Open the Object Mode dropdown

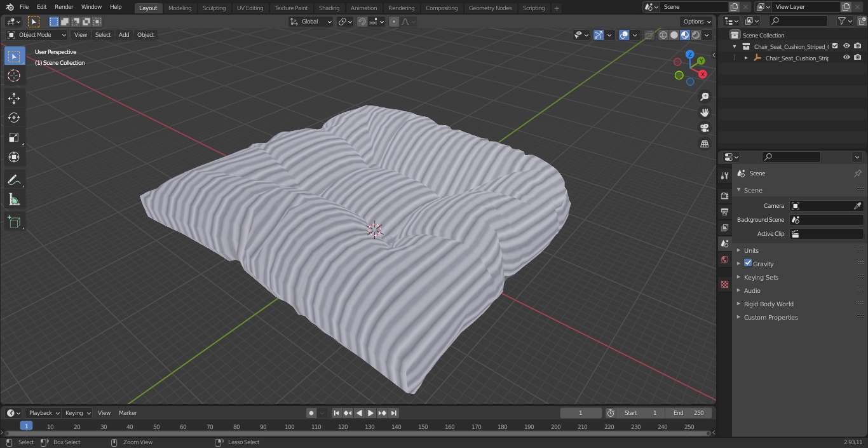click(37, 35)
